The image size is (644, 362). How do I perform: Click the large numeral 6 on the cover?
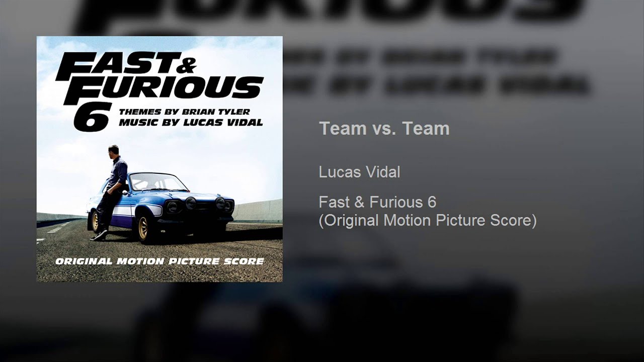point(91,118)
